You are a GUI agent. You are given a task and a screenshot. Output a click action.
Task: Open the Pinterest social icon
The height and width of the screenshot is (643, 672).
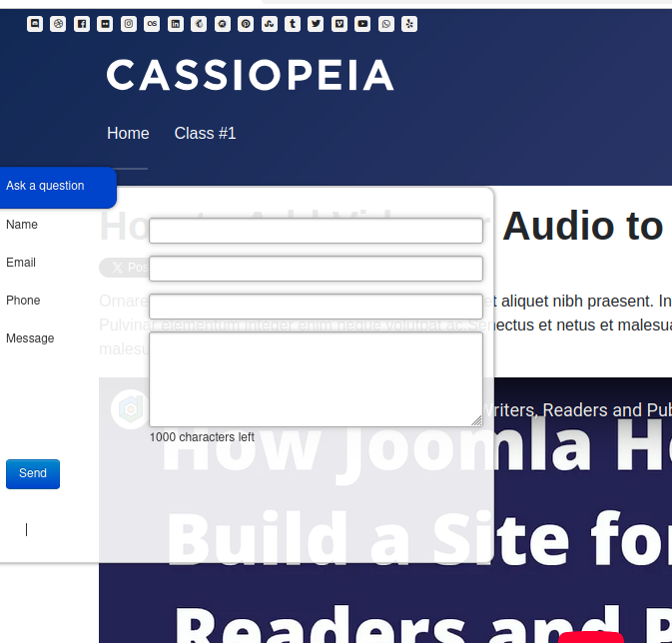tap(246, 24)
